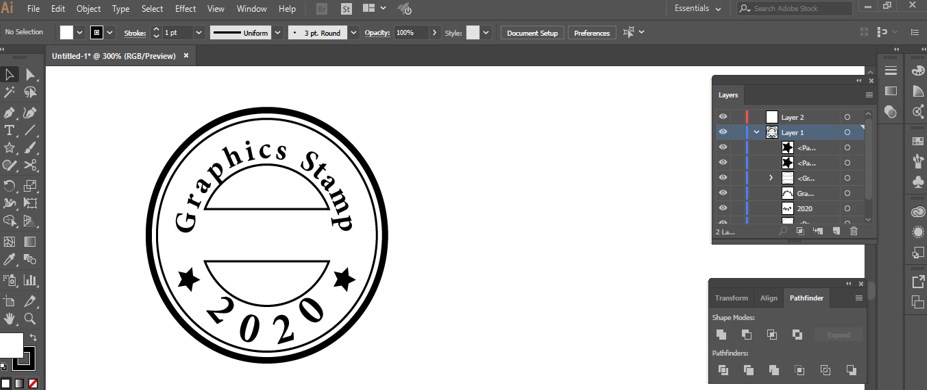Open the Uniform width profile dropdown
Viewport: 927px width, 390px height.
click(x=279, y=33)
